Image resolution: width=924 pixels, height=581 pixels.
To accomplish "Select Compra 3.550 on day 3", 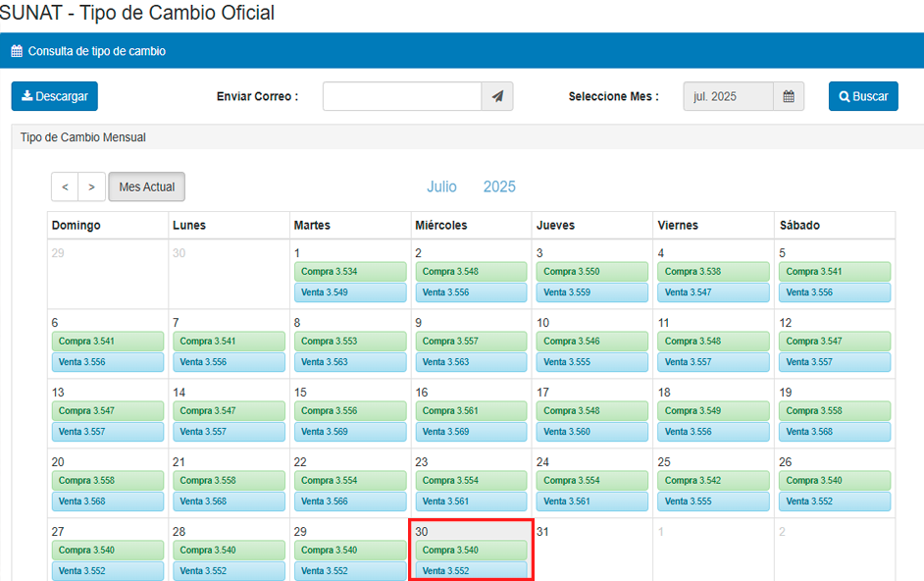I will pyautogui.click(x=592, y=271).
